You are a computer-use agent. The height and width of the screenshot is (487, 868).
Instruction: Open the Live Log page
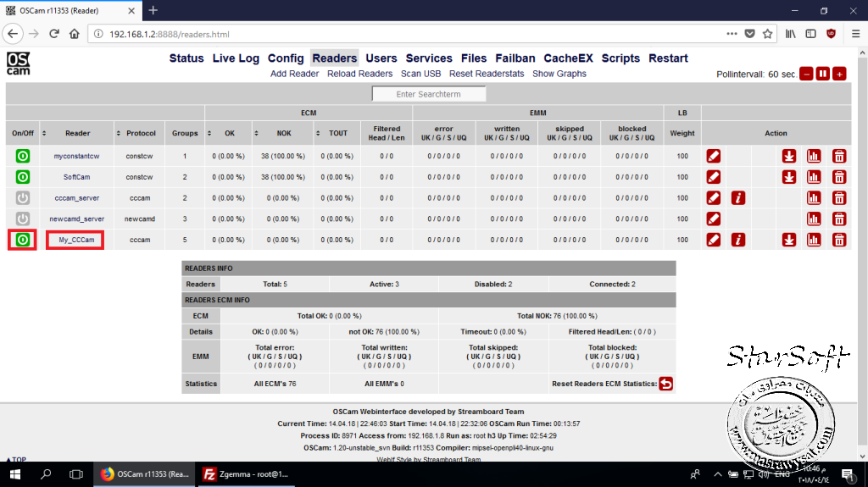tap(236, 58)
